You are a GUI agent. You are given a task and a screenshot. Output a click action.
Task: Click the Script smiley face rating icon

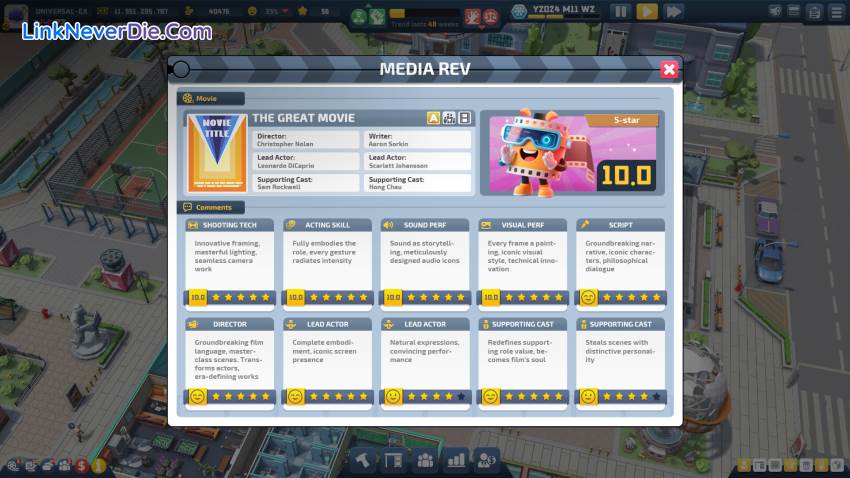[588, 298]
